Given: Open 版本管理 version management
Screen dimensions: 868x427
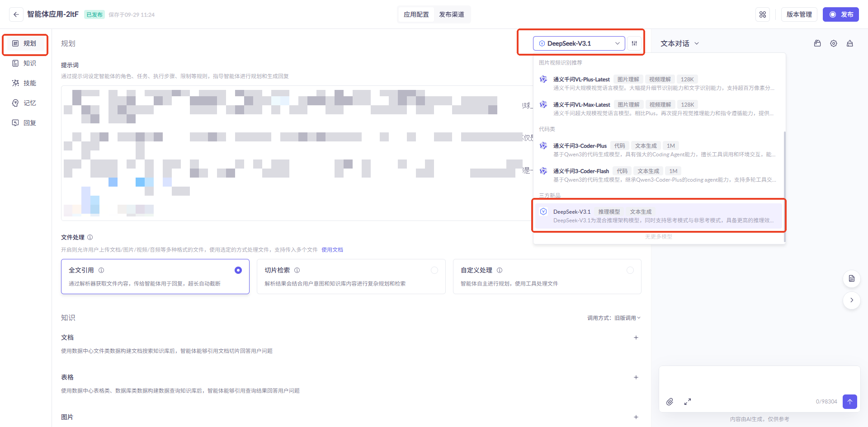Looking at the screenshot, I should pyautogui.click(x=799, y=14).
